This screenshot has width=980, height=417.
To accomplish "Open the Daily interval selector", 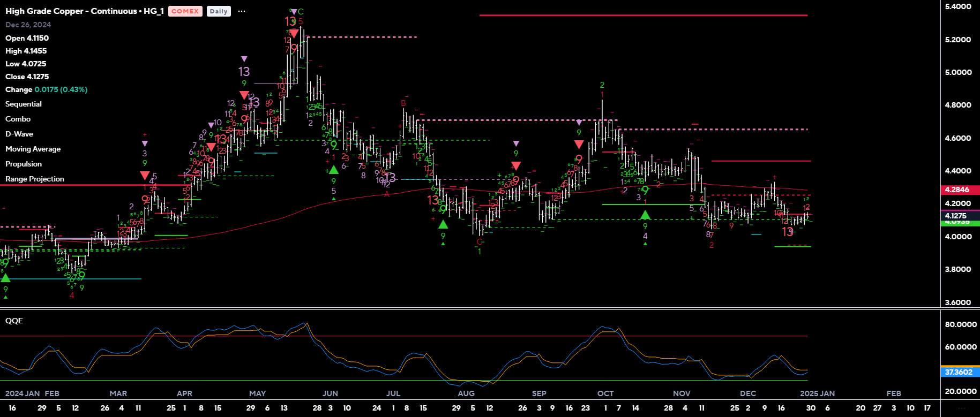I will 219,11.
